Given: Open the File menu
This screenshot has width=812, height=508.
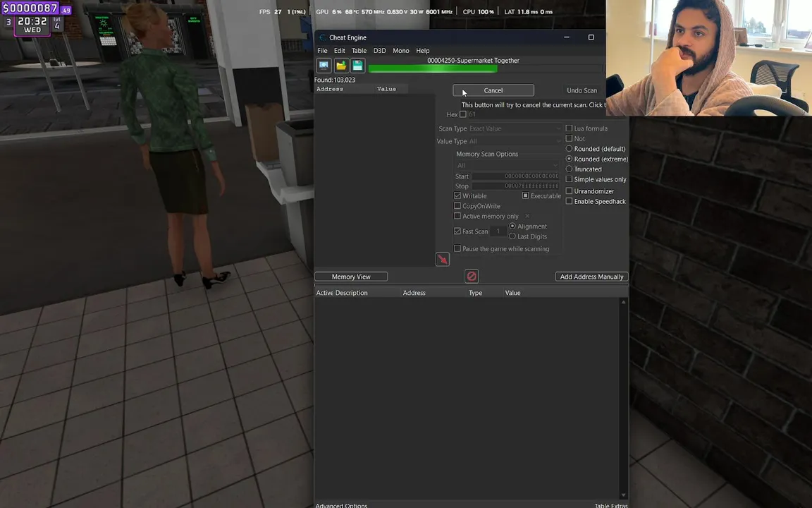Looking at the screenshot, I should (322, 51).
